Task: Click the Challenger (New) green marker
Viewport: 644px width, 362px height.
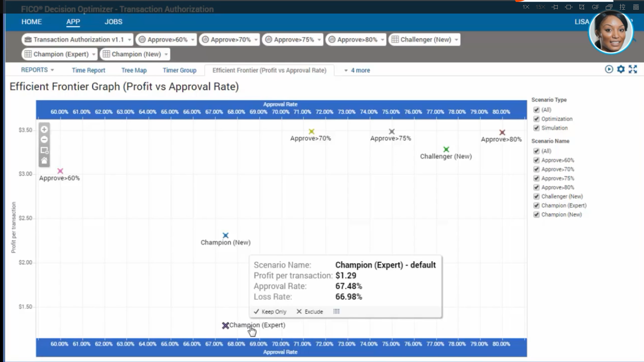Action: tap(446, 150)
